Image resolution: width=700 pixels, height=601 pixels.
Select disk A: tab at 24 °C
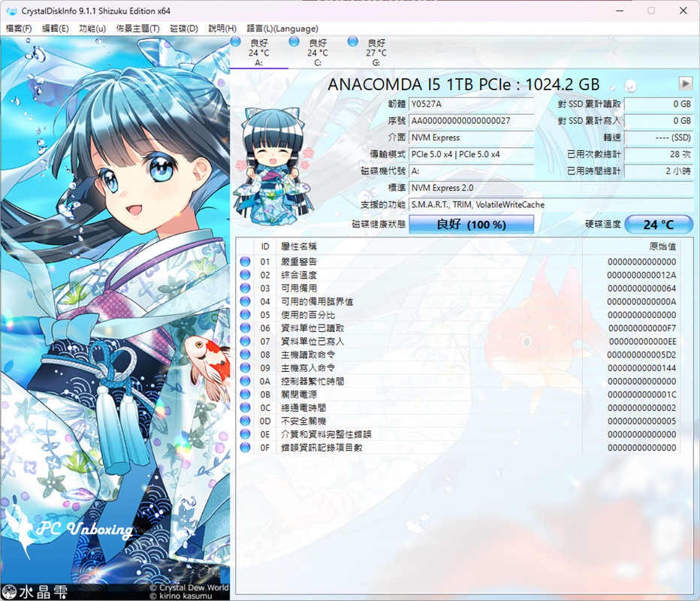coord(259,53)
